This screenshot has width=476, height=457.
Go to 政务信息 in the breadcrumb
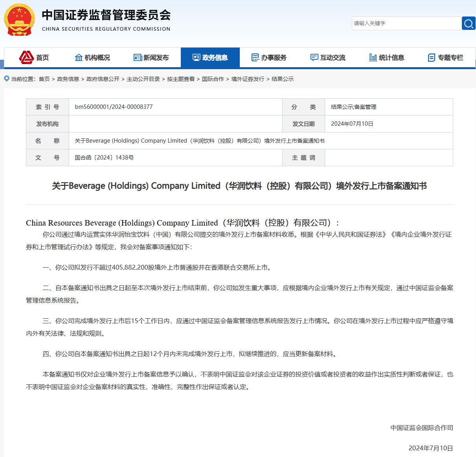[68, 79]
